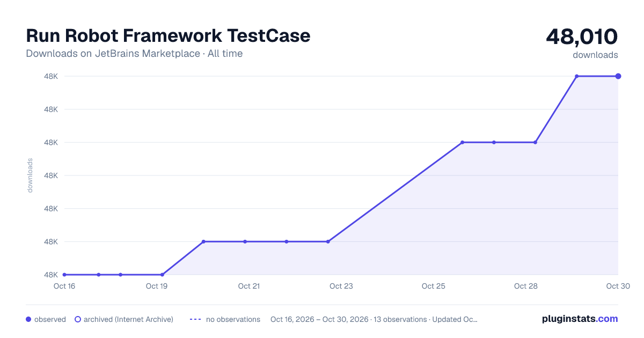Click the 'Oct 16' x-axis label

[x=64, y=286]
